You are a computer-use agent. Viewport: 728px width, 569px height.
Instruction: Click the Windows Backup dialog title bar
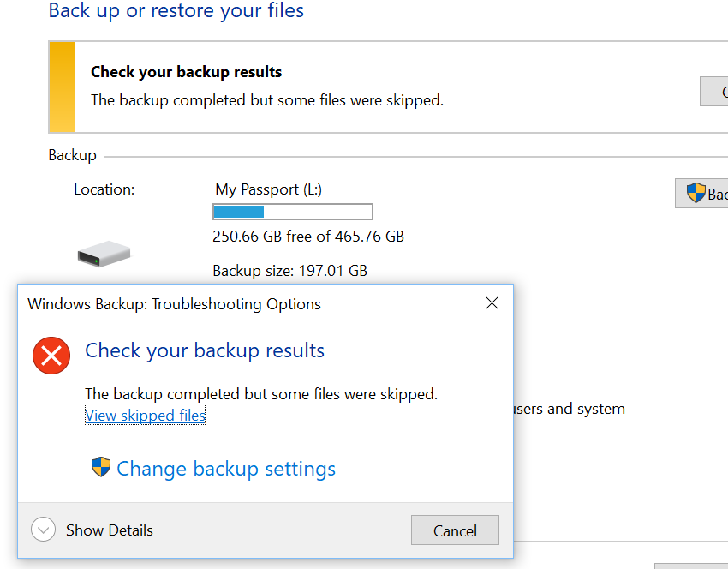pos(171,303)
